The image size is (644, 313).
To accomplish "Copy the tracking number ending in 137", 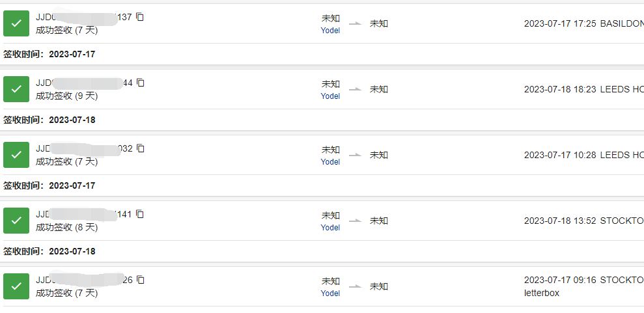I will click(x=140, y=17).
